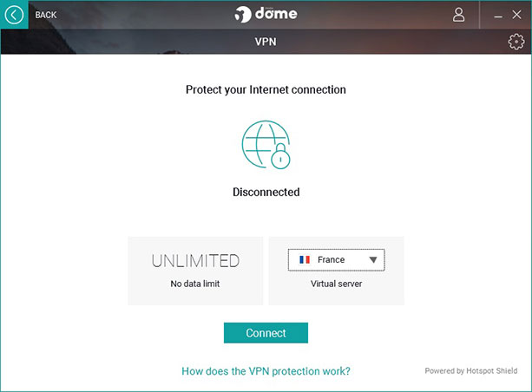Minimize the Dome window
Viewport: 532px width, 392px height.
tap(498, 16)
